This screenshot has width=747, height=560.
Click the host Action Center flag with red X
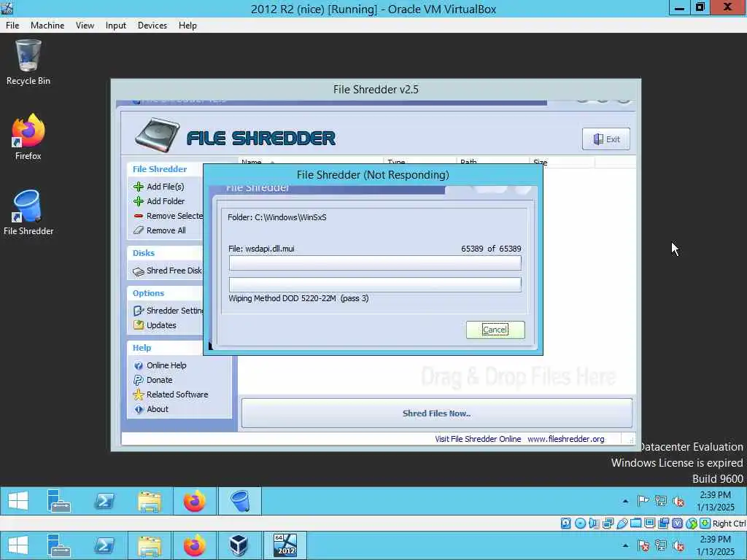(643, 545)
